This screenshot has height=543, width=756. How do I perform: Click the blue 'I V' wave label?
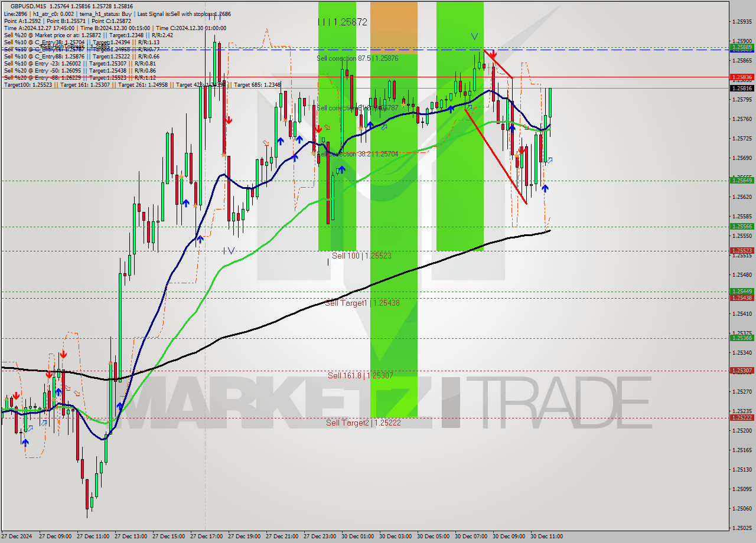tap(229, 251)
